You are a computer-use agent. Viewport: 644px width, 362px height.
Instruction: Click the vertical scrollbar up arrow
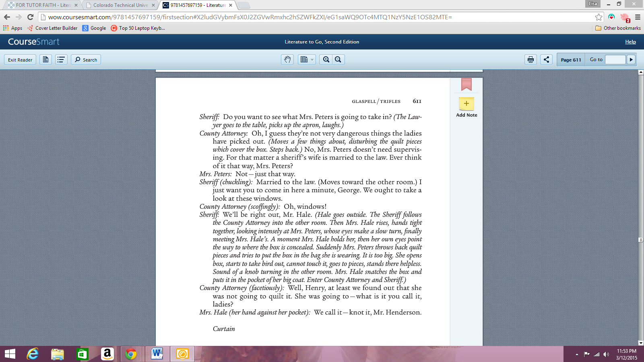point(641,72)
